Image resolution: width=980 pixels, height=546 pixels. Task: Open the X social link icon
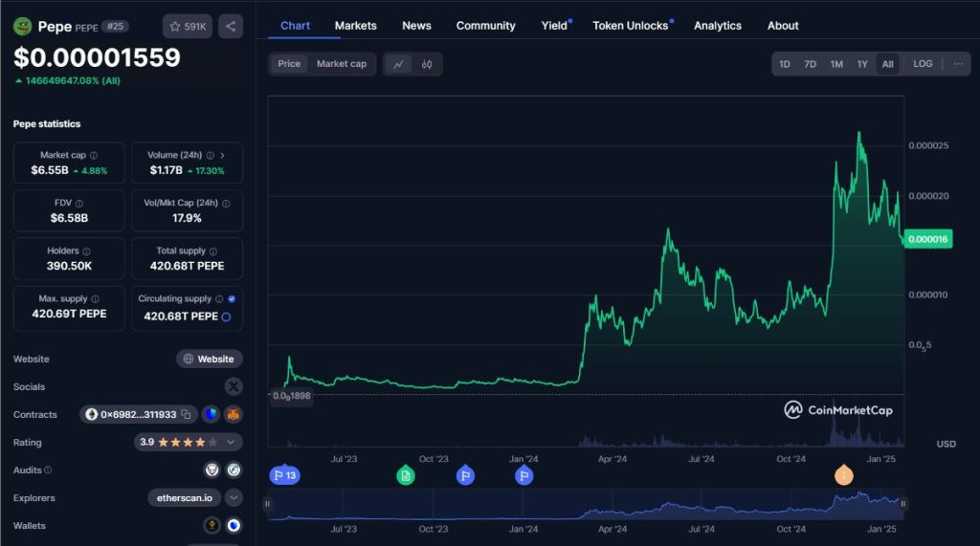pos(234,386)
